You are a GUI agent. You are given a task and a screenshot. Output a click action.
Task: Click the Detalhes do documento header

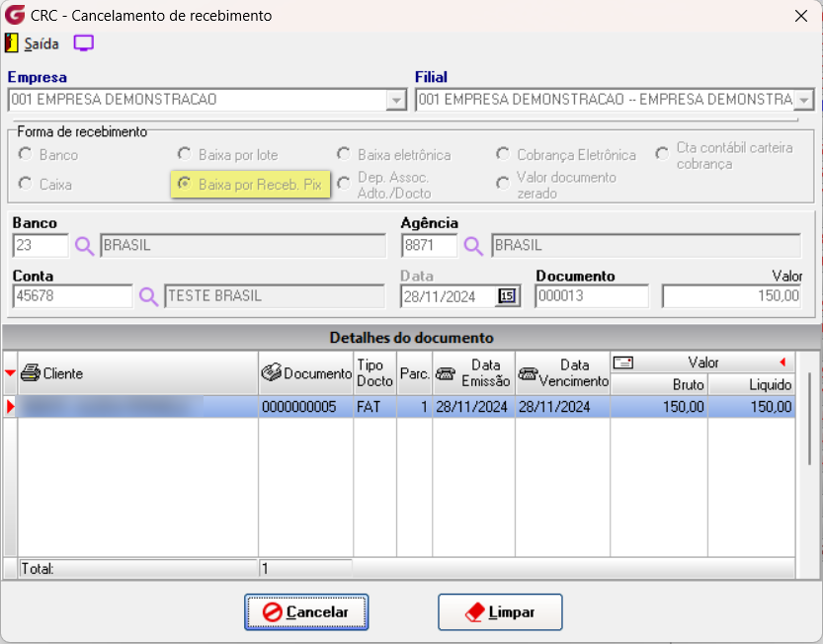click(x=411, y=338)
